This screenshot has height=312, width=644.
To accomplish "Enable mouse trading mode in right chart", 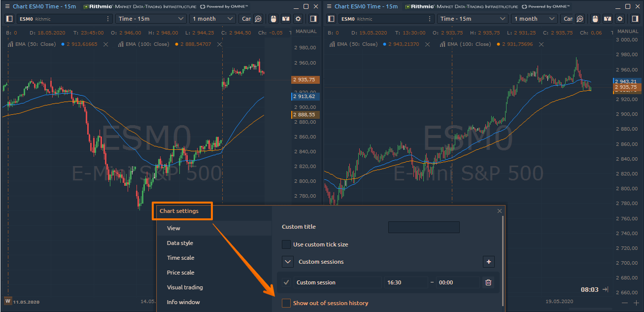I will click(595, 19).
